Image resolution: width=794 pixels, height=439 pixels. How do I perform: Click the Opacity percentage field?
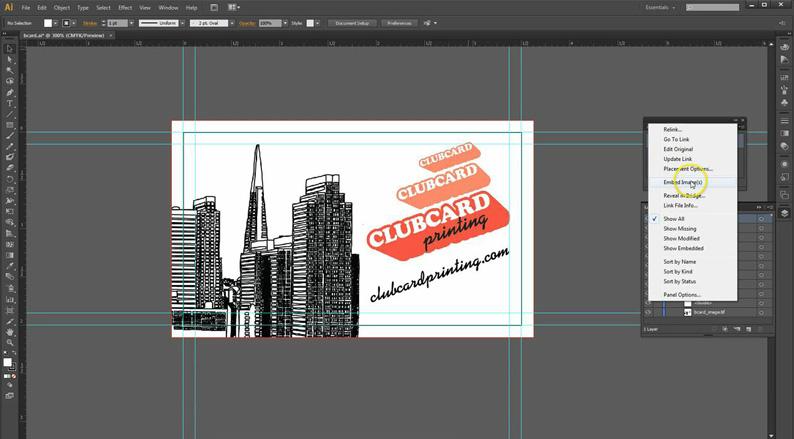point(270,23)
